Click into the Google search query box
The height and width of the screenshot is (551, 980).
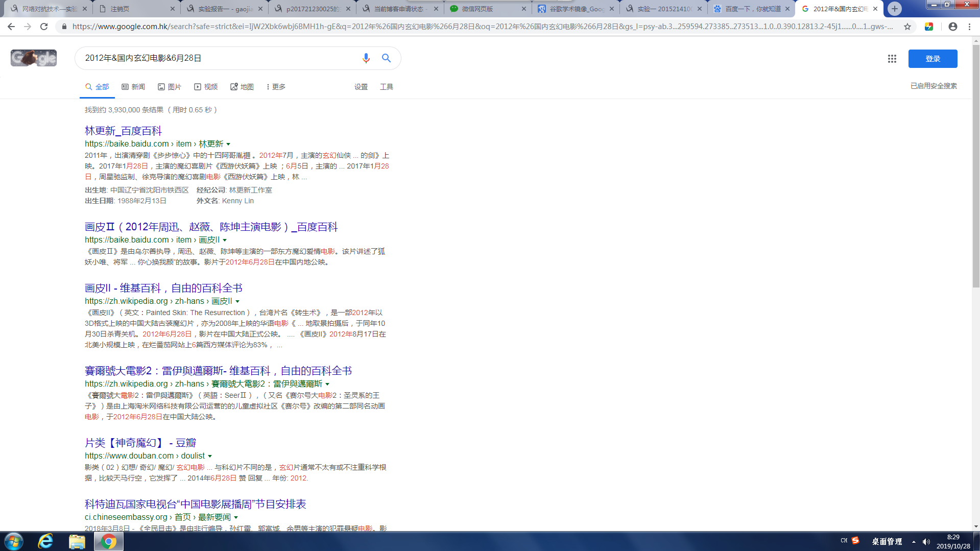220,58
